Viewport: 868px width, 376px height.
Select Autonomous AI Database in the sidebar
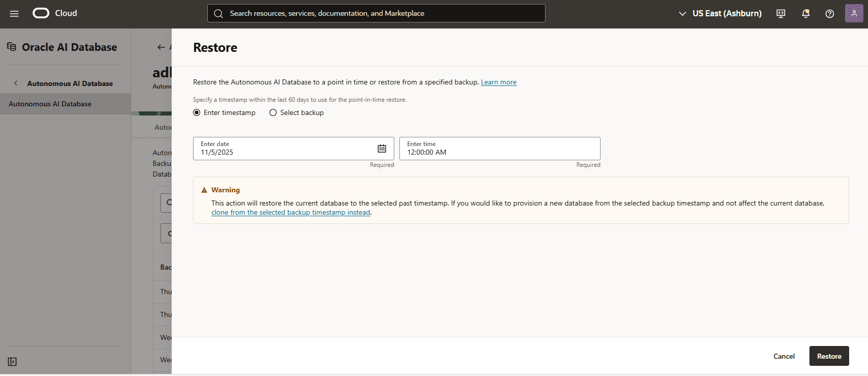pos(65,104)
